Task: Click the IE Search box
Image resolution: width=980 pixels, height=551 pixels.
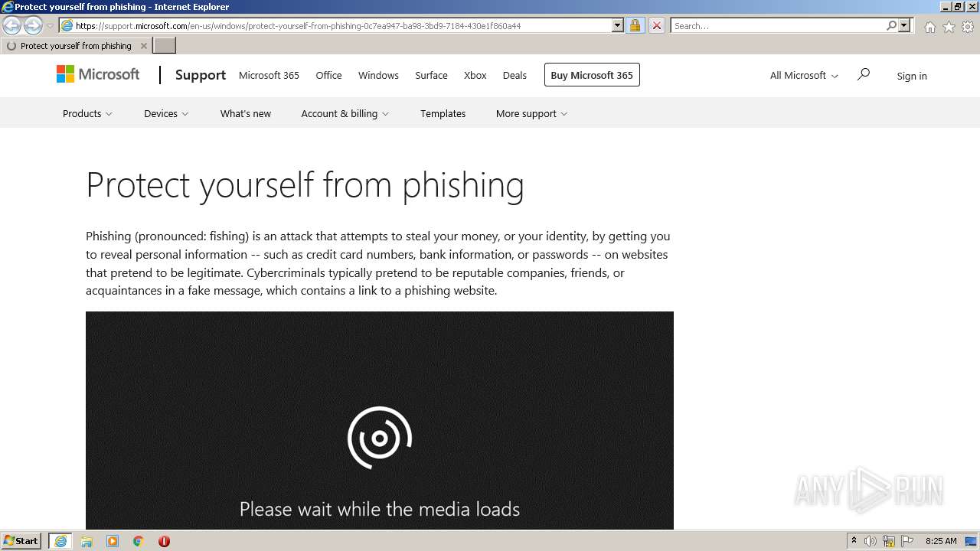Action: pyautogui.click(x=778, y=26)
